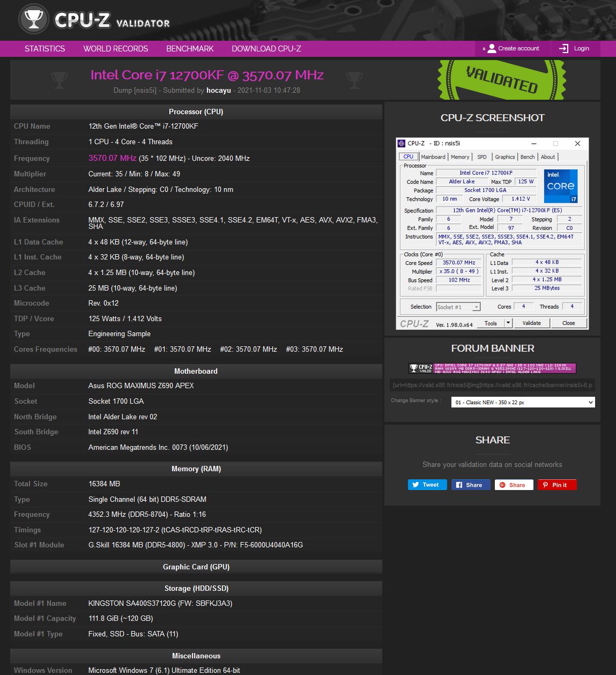The height and width of the screenshot is (675, 616).
Task: Click the Intel Z690 rev 11 south bridge
Action: click(113, 432)
